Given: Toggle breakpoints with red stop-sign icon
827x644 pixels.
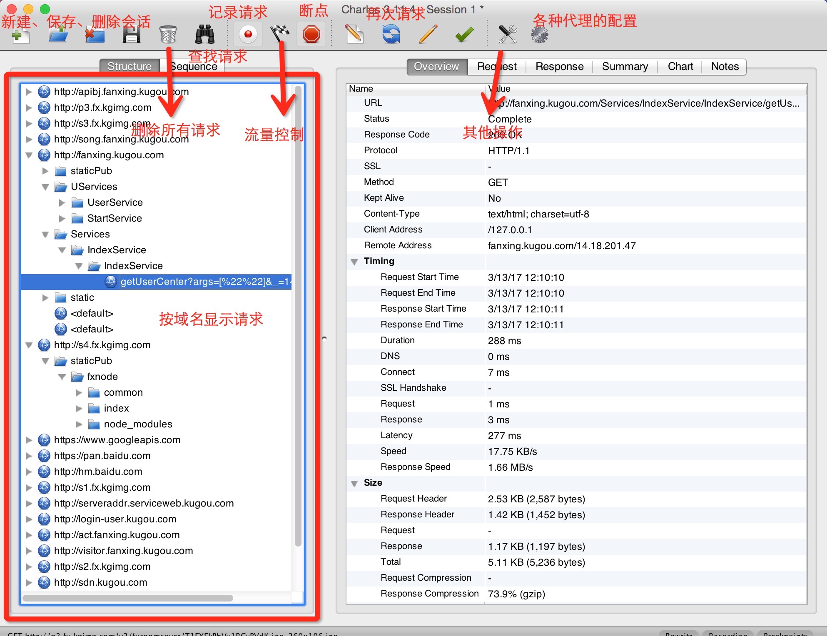Looking at the screenshot, I should [311, 35].
